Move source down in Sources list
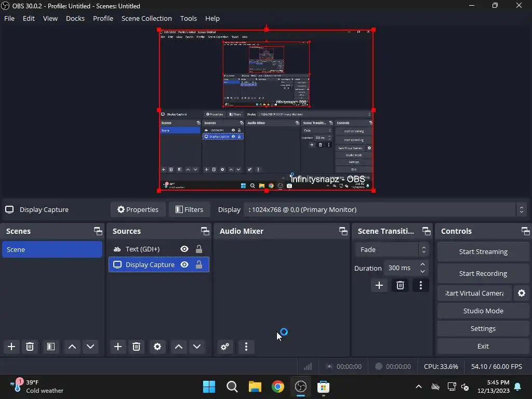Image resolution: width=532 pixels, height=399 pixels. [197, 347]
